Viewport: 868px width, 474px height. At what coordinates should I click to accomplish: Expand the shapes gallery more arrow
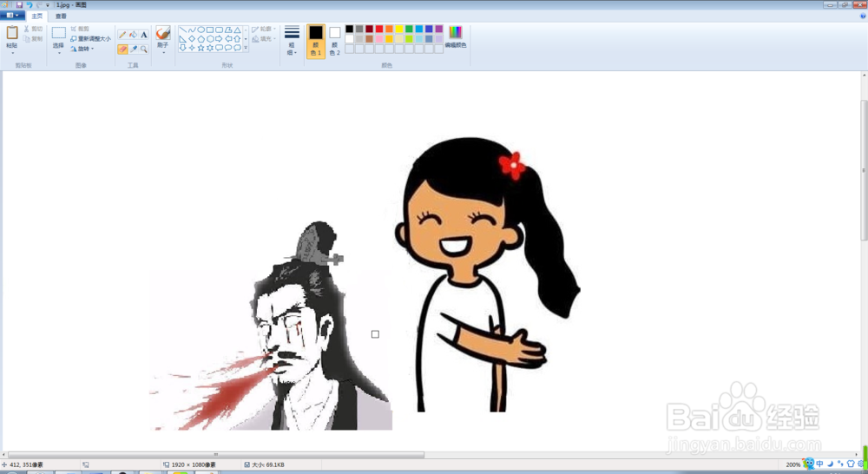(x=246, y=48)
